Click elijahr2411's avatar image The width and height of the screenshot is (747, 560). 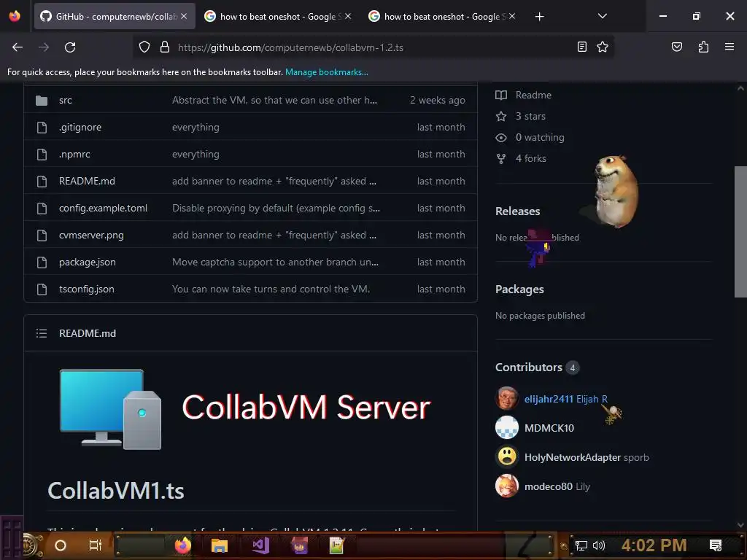[x=506, y=398]
